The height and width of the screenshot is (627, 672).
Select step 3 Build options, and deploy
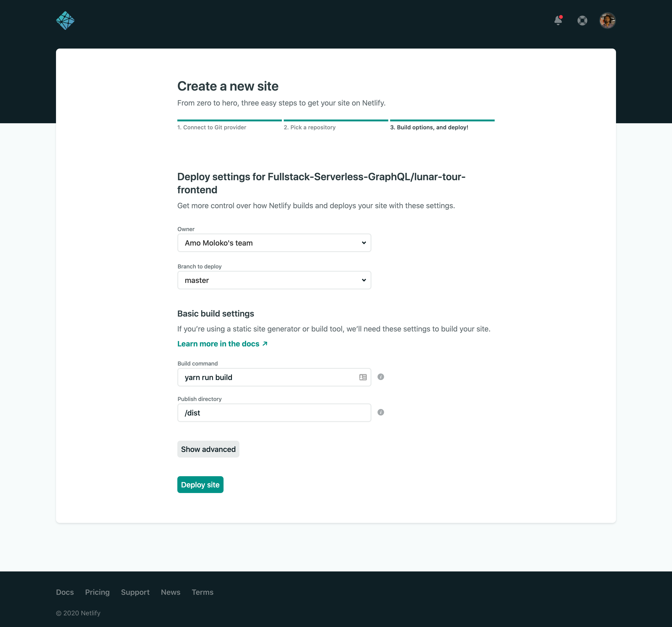(x=429, y=127)
